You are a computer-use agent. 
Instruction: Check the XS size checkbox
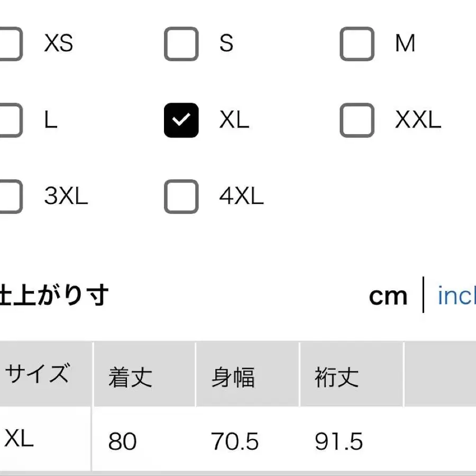pos(10,43)
